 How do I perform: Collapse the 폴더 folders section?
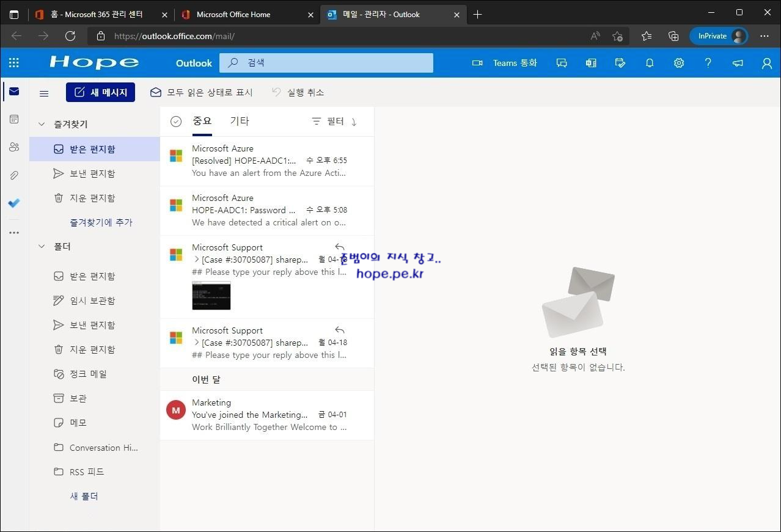coord(42,246)
